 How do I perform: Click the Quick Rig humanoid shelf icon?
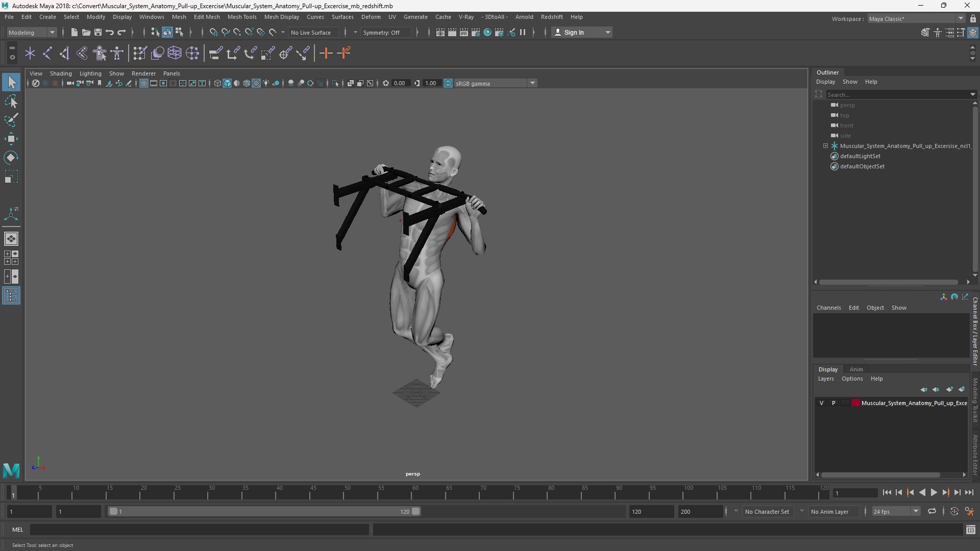click(x=100, y=53)
